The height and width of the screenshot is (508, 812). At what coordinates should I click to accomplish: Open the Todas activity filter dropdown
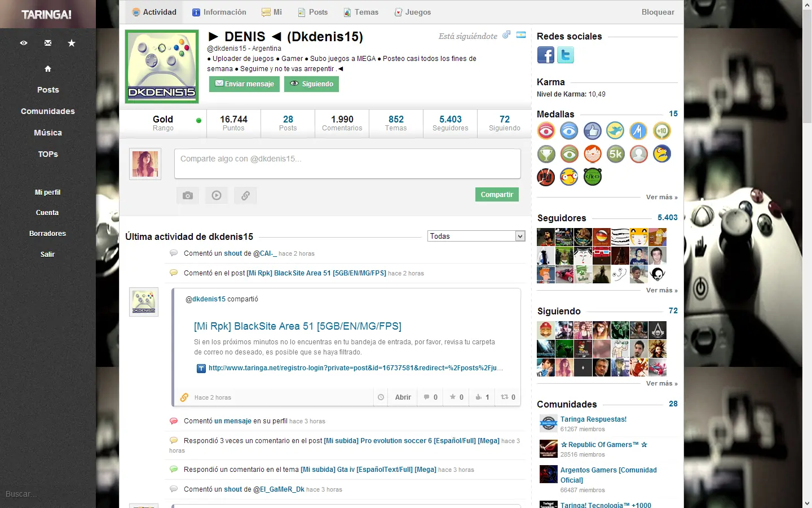click(476, 236)
